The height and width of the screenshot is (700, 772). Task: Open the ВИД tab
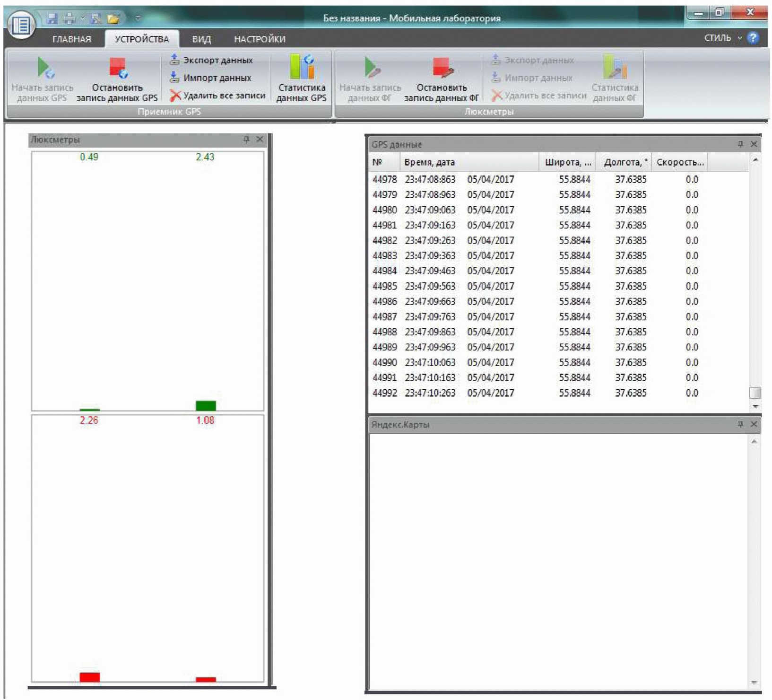tap(201, 39)
